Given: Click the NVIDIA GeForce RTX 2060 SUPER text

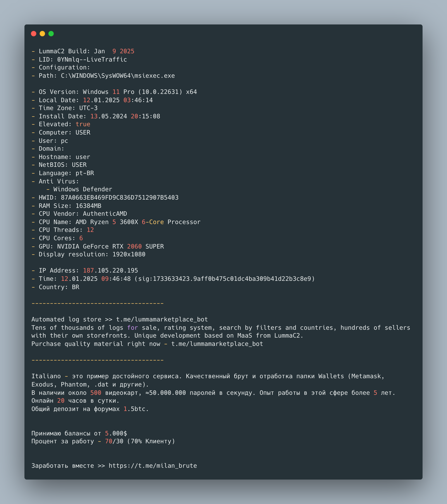Looking at the screenshot, I should [x=110, y=246].
